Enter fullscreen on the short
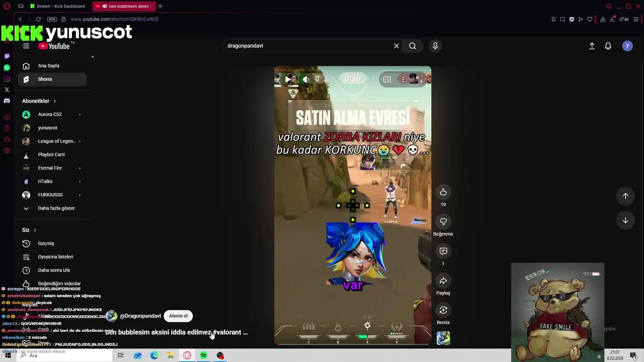This screenshot has width=644, height=362. click(420, 79)
